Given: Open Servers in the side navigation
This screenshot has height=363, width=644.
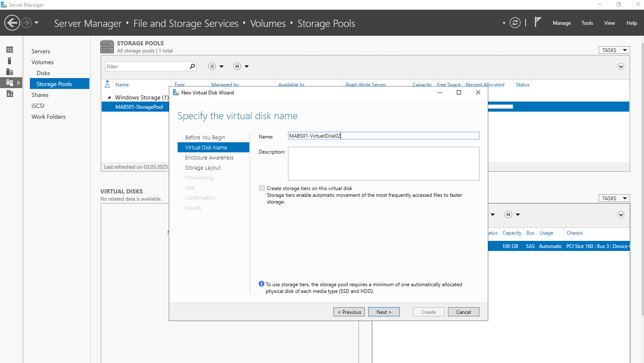Looking at the screenshot, I should coord(41,51).
